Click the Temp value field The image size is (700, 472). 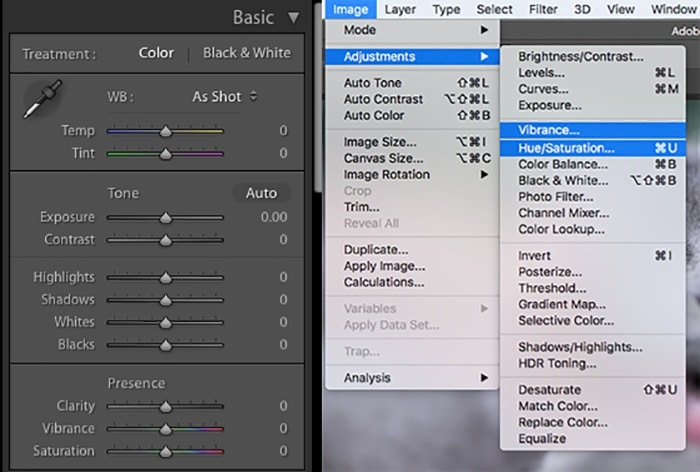(x=283, y=131)
